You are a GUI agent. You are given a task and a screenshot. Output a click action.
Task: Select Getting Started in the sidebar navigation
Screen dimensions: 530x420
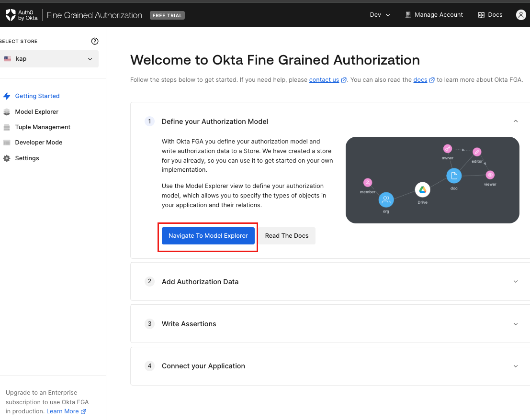(x=37, y=96)
